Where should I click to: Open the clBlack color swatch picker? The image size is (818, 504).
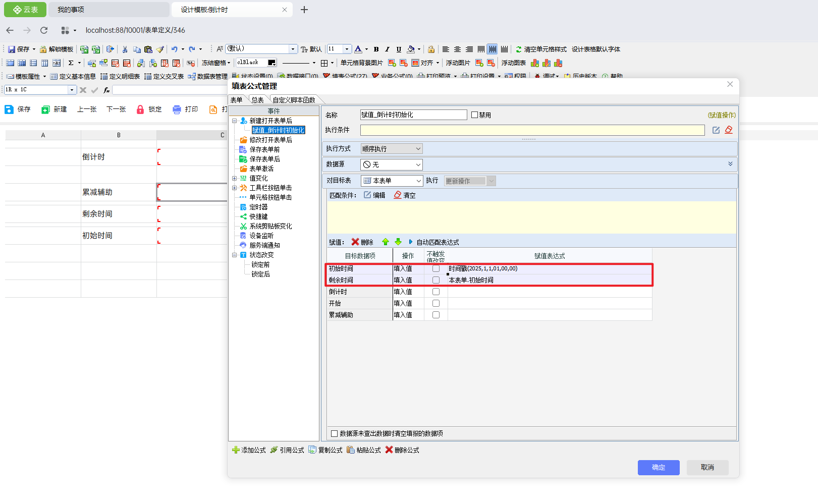271,63
